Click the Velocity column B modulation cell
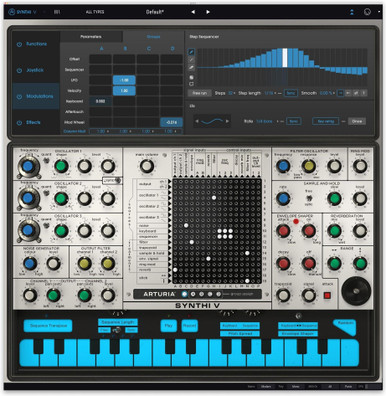 (x=124, y=91)
